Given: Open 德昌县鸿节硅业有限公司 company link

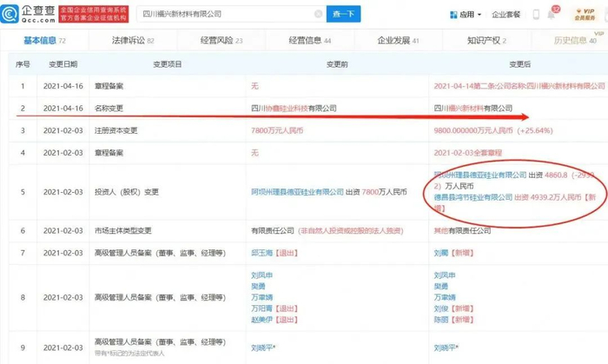Looking at the screenshot, I should 473,197.
